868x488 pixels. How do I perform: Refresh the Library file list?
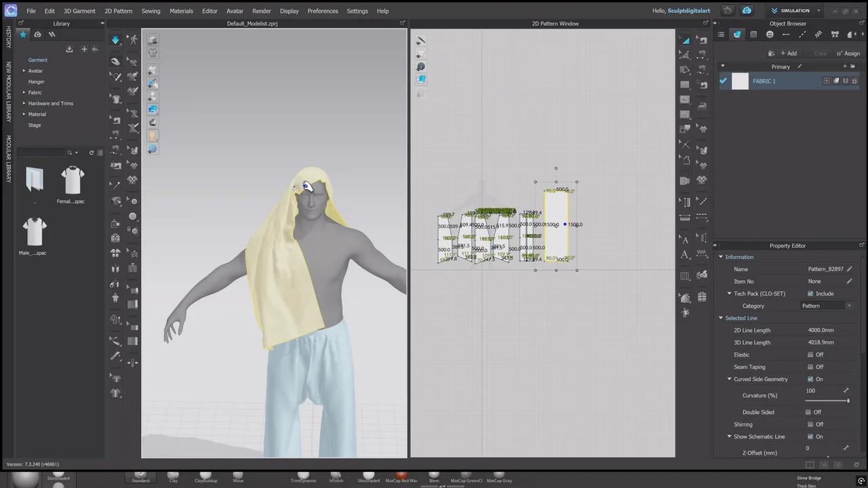coord(92,152)
